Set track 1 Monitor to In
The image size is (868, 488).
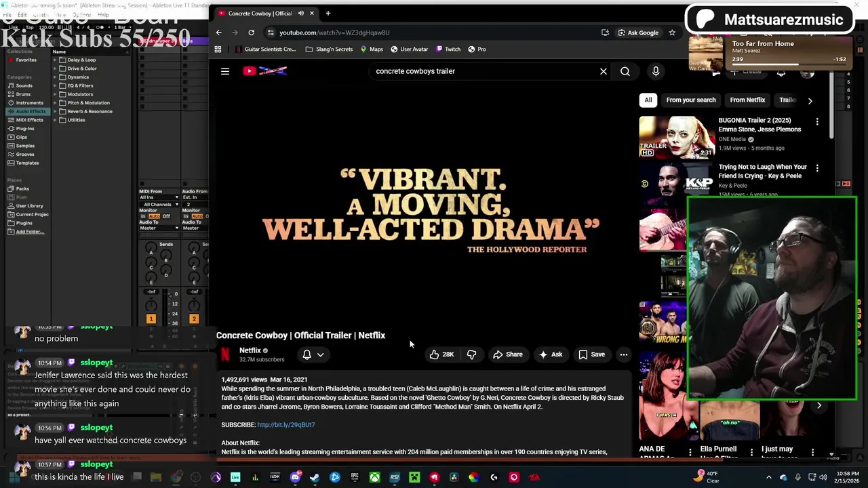tap(143, 216)
